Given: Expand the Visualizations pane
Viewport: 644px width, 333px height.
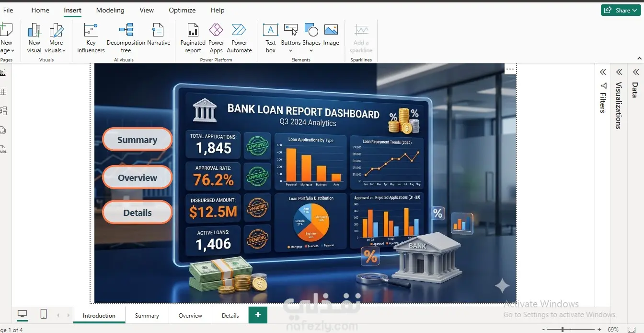Looking at the screenshot, I should (x=619, y=72).
